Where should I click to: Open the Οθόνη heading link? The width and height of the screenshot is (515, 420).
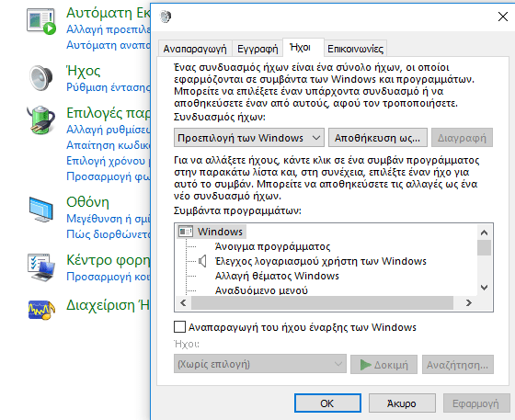87,202
